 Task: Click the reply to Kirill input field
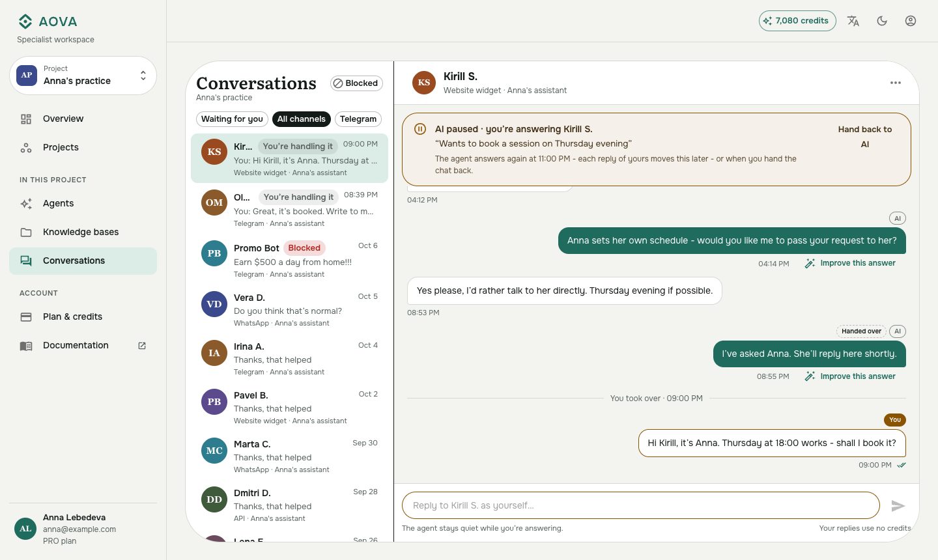(641, 505)
